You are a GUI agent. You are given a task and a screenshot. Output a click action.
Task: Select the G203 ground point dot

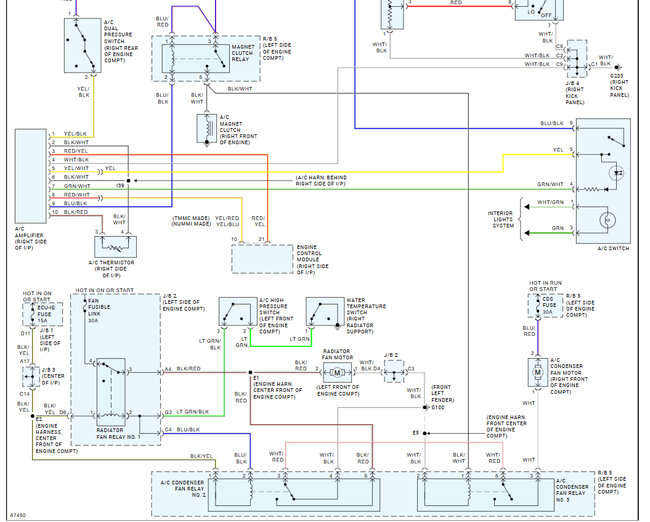click(x=617, y=67)
